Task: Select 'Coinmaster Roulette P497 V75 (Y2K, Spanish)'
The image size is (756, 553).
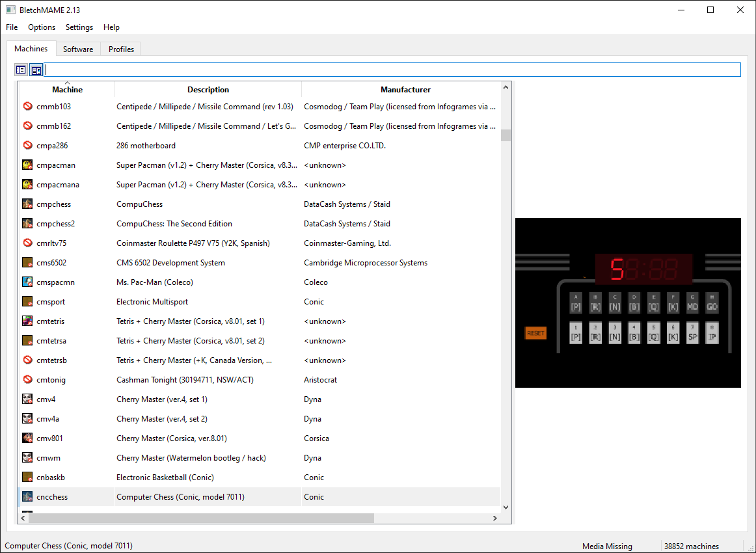Action: [193, 243]
